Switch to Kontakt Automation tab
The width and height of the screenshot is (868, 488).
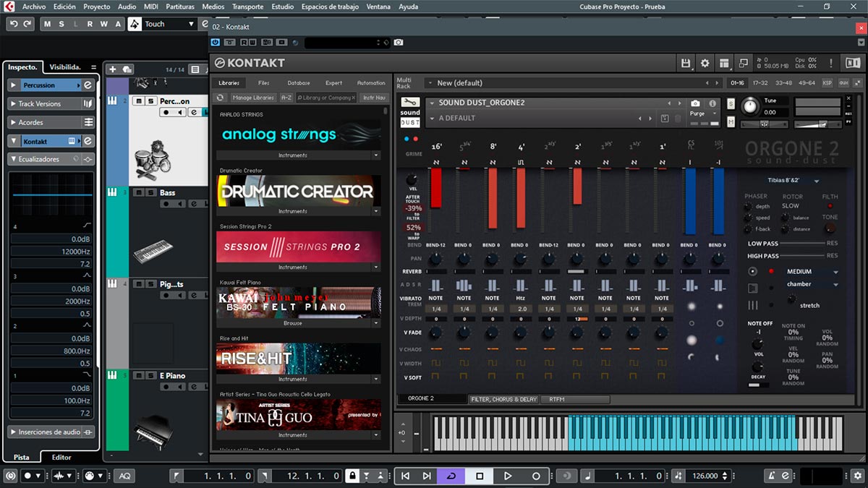tap(371, 83)
